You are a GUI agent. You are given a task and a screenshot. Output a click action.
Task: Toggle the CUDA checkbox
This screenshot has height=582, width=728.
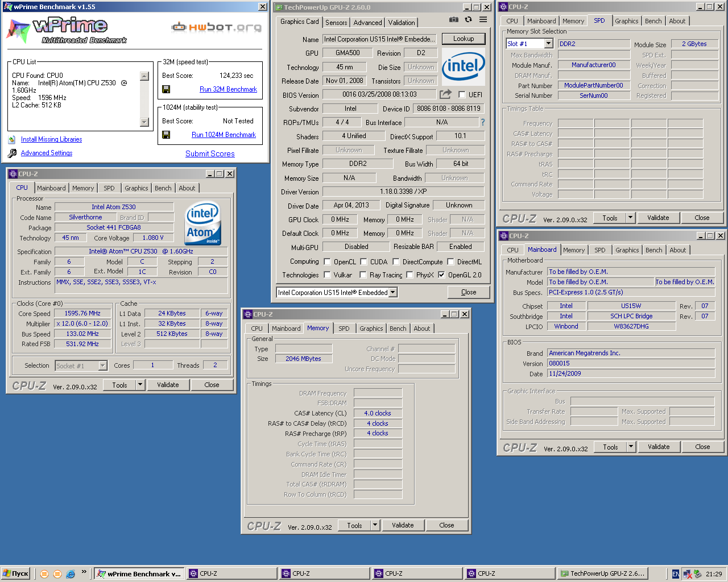pyautogui.click(x=363, y=262)
